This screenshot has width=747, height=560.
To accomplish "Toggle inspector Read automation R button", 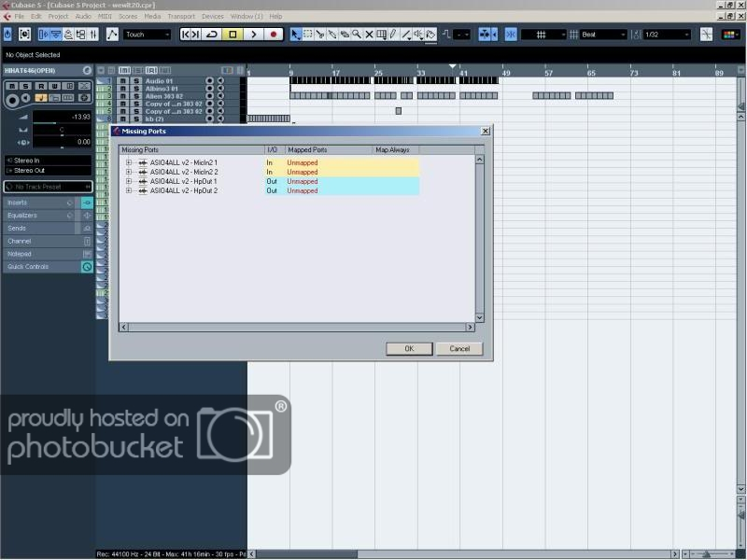I will [x=41, y=86].
